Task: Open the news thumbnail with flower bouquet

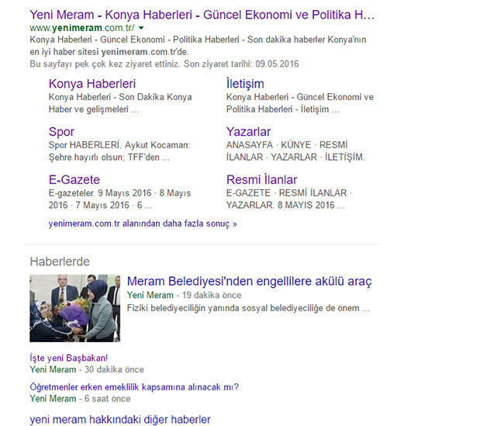Action: point(75,308)
